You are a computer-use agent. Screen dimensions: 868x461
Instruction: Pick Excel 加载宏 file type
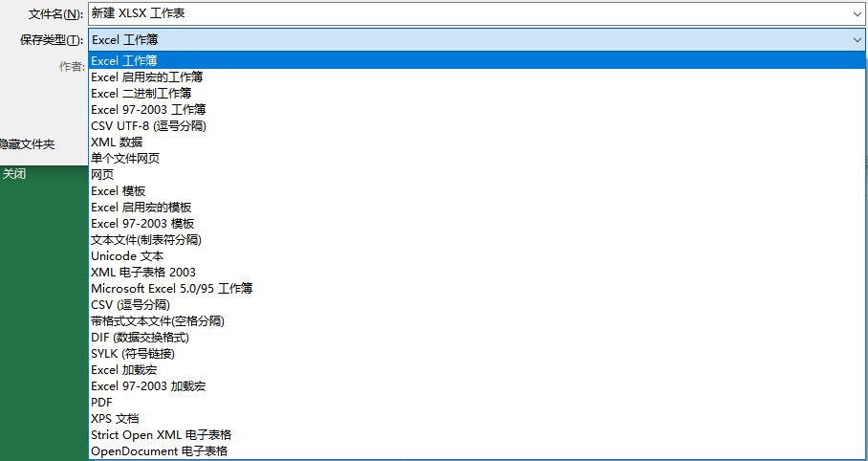coord(477,369)
